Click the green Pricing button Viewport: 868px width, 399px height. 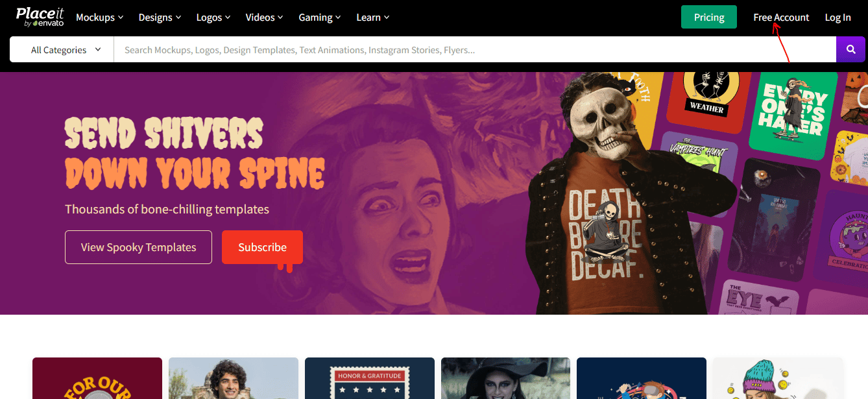tap(709, 17)
